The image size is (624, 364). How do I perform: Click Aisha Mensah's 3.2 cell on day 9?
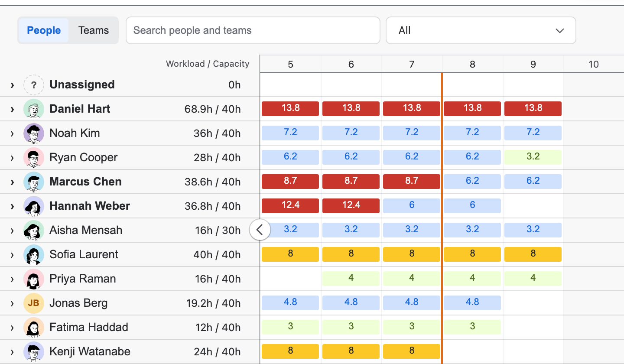pos(533,230)
